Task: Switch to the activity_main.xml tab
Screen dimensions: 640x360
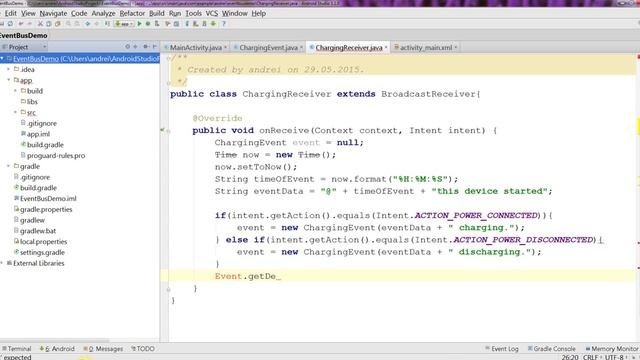Action: click(426, 48)
